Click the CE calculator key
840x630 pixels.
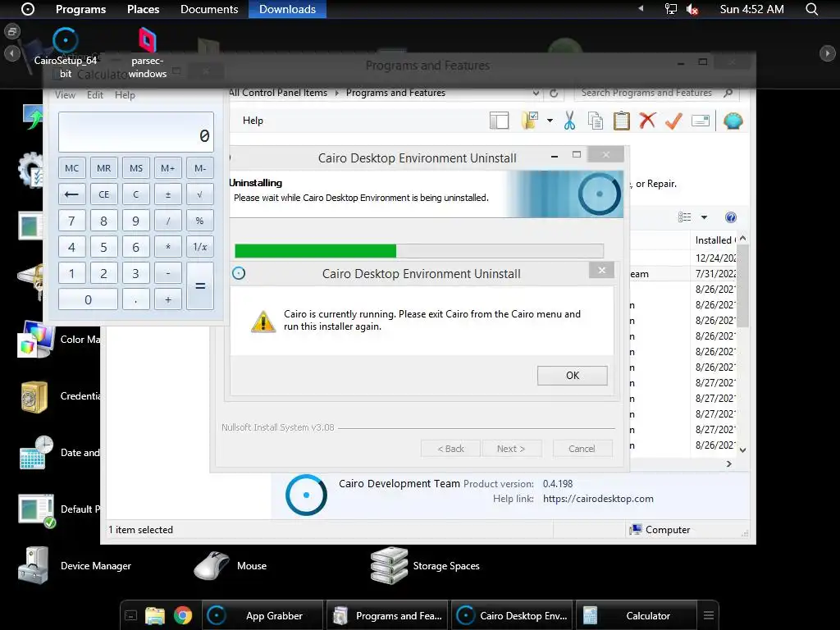pos(104,194)
